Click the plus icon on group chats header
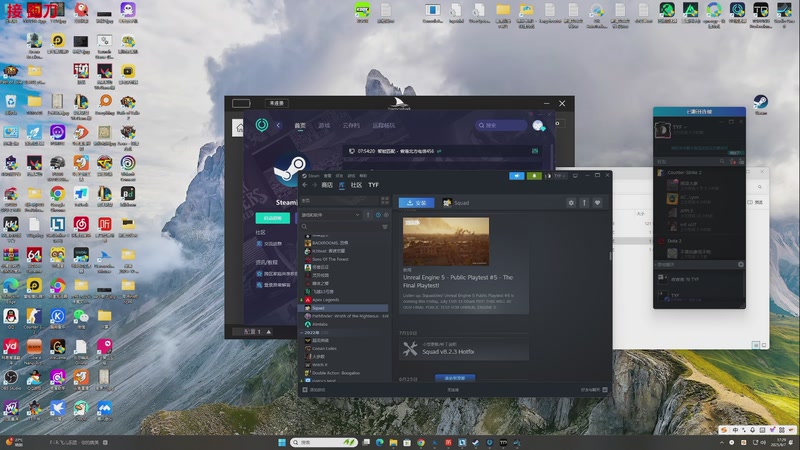This screenshot has width=800, height=450. point(741,264)
